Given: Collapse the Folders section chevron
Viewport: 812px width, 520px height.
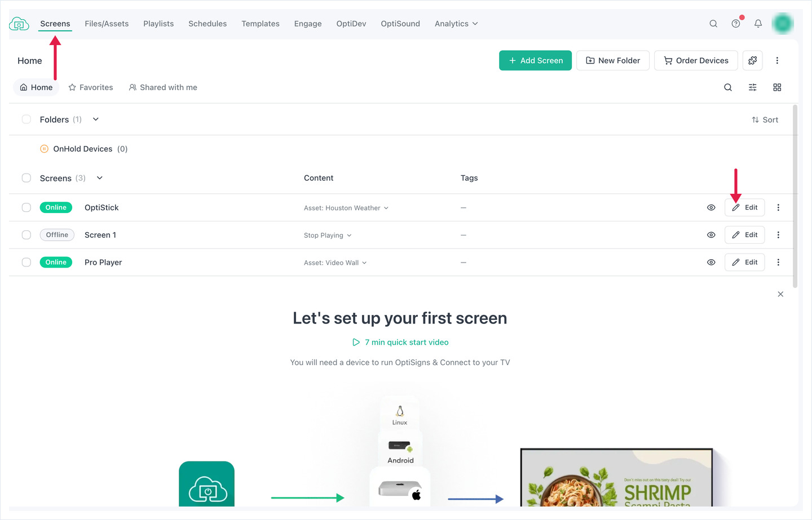Looking at the screenshot, I should pyautogui.click(x=96, y=119).
